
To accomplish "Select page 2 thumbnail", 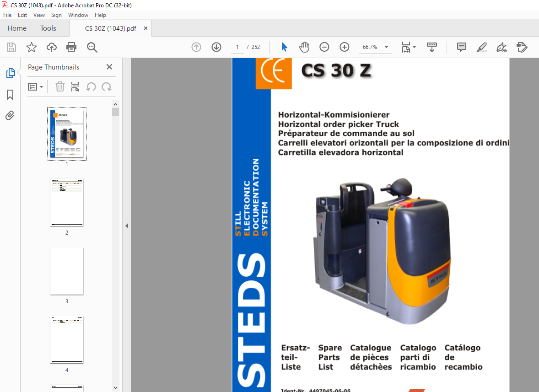I will pos(67,202).
